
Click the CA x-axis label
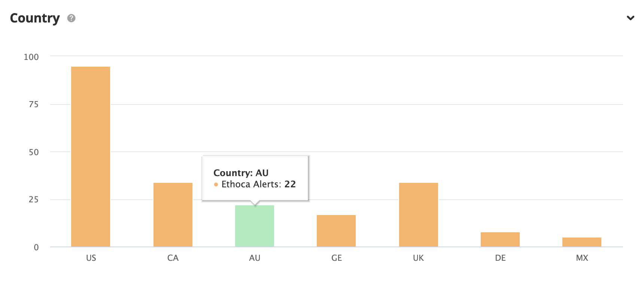173,258
